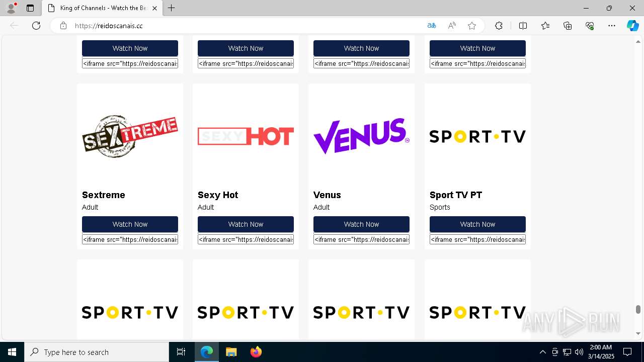The height and width of the screenshot is (362, 644).
Task: Click the Sextreme channel title
Action: click(x=104, y=195)
